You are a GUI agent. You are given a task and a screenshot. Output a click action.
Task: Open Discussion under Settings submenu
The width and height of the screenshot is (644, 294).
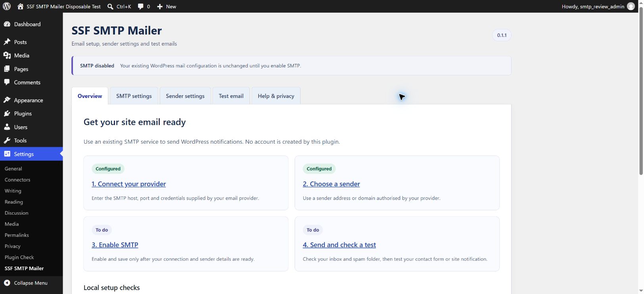(17, 213)
